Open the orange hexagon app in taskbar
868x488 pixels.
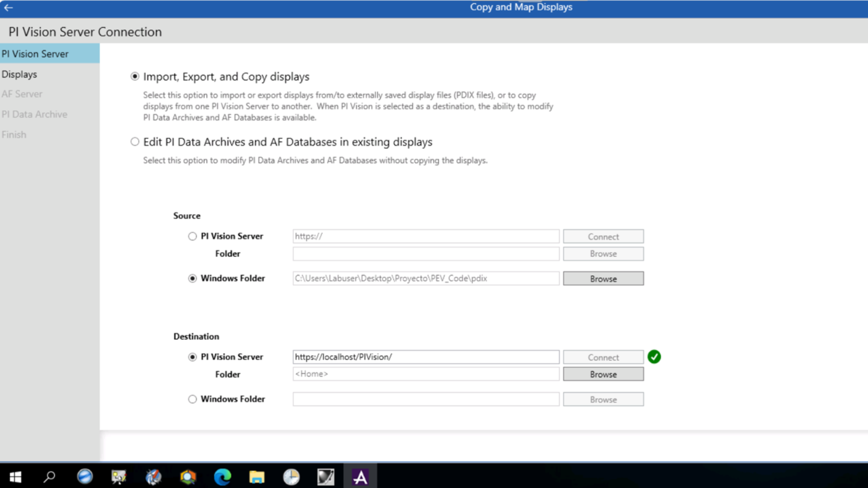coord(188,477)
